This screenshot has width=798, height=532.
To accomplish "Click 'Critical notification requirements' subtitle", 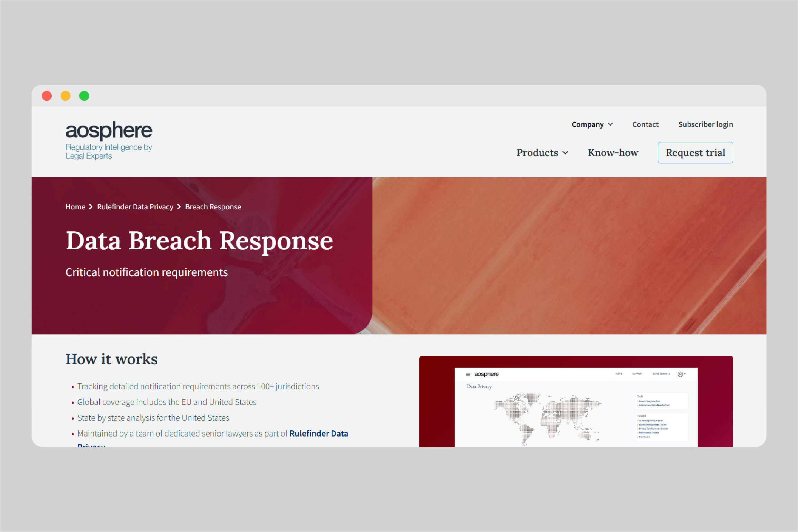I will pyautogui.click(x=147, y=273).
